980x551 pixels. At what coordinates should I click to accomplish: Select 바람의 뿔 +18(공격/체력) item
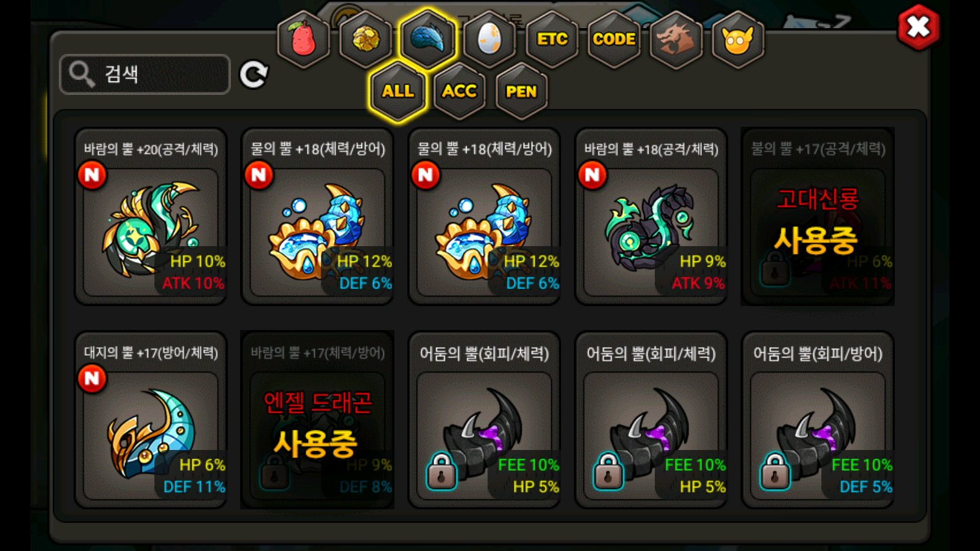(x=651, y=216)
